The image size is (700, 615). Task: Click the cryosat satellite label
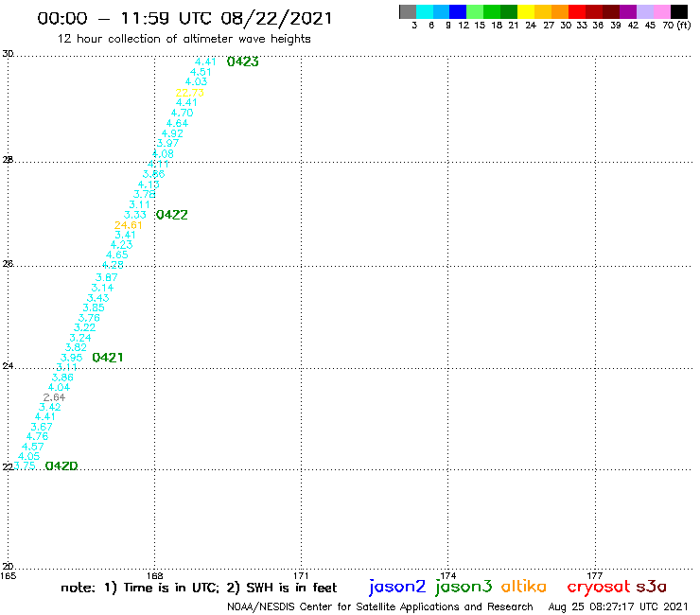click(599, 588)
